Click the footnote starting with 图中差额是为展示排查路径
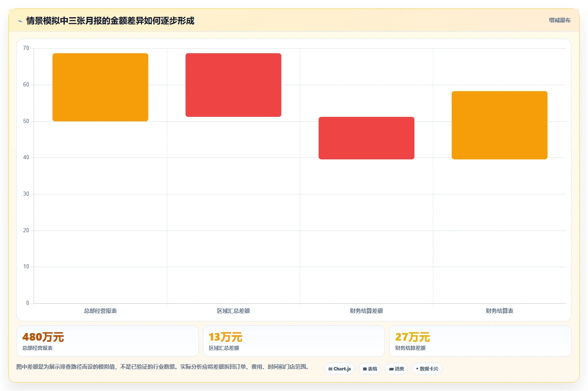This screenshot has width=588, height=391. point(164,367)
